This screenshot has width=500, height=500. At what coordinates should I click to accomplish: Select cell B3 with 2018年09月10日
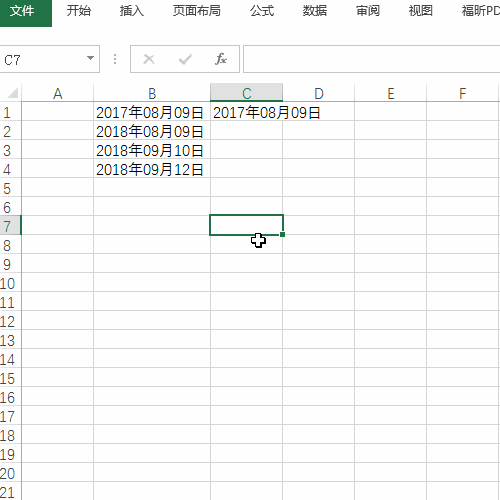[152, 150]
